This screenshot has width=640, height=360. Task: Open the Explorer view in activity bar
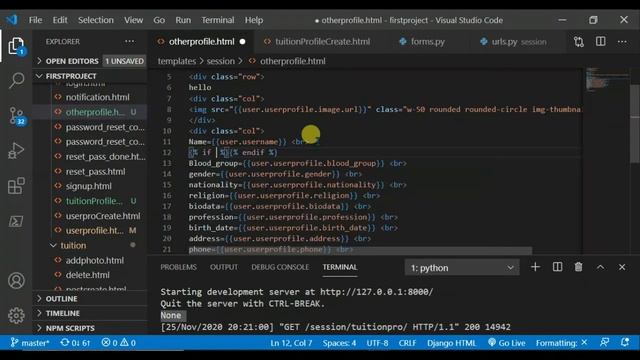16,46
